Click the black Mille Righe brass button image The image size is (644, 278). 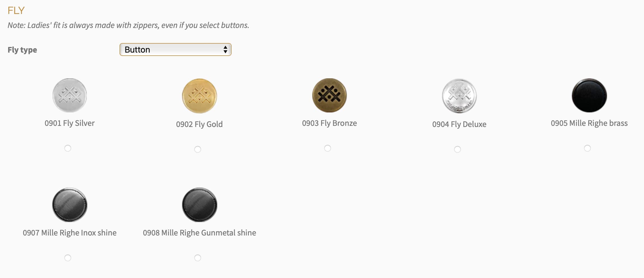(x=589, y=95)
